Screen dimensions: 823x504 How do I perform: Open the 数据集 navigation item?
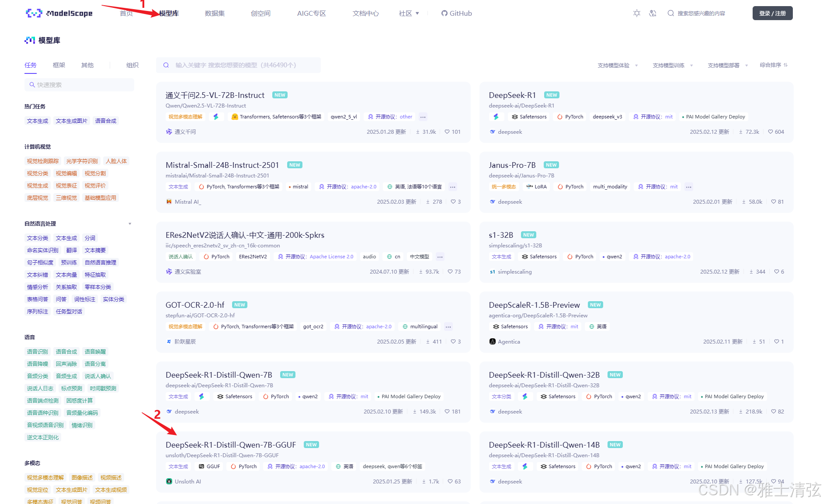[215, 13]
